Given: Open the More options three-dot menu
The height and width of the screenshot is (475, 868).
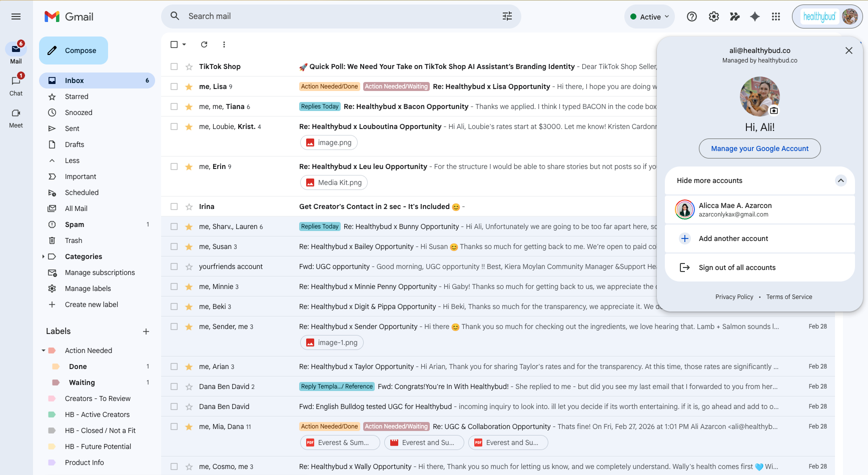Looking at the screenshot, I should 224,44.
